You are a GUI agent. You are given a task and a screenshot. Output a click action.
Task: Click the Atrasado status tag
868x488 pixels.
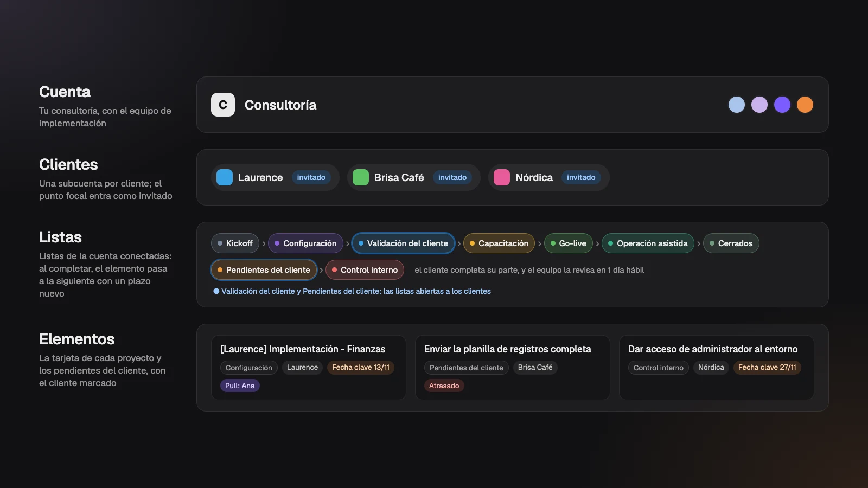(x=444, y=386)
